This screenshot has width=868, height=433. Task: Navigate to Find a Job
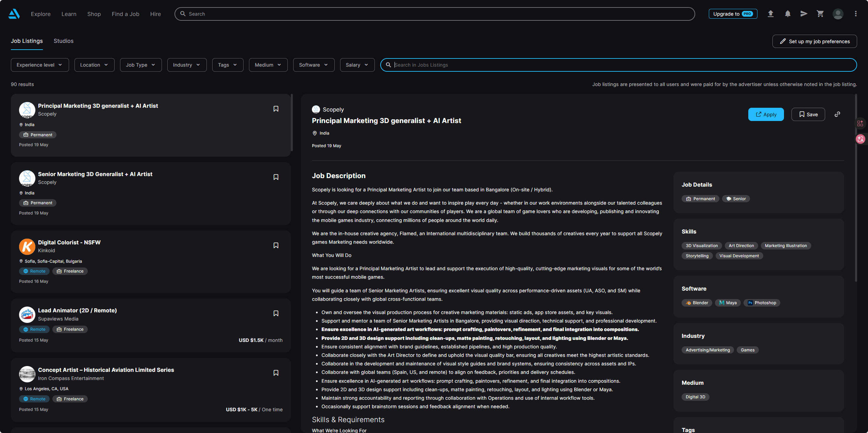click(x=126, y=14)
